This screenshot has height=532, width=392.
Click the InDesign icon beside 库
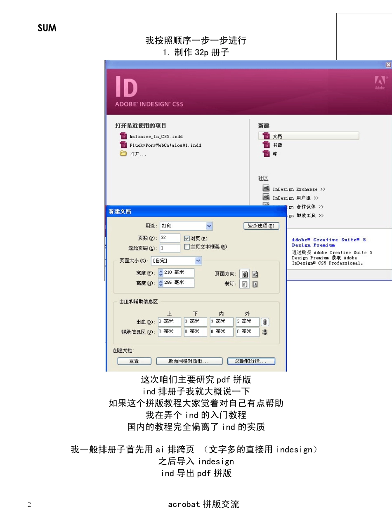click(266, 153)
